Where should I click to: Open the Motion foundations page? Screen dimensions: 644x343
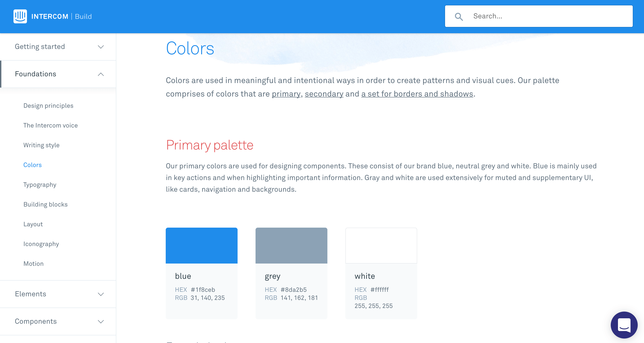[34, 263]
